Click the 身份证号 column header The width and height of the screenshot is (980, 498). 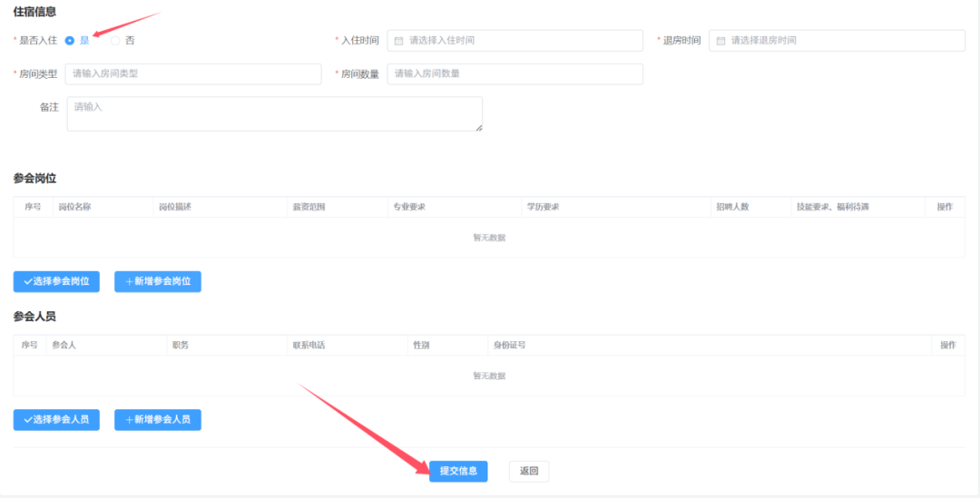(x=509, y=346)
